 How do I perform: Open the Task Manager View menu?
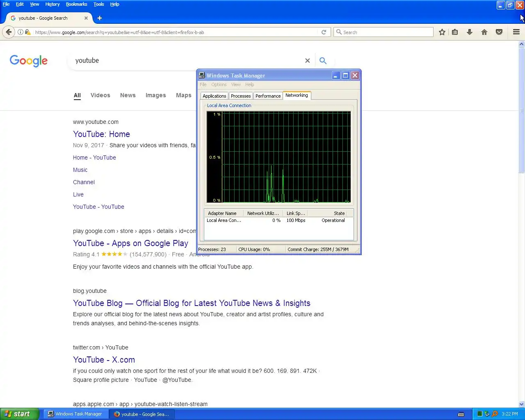click(x=236, y=84)
